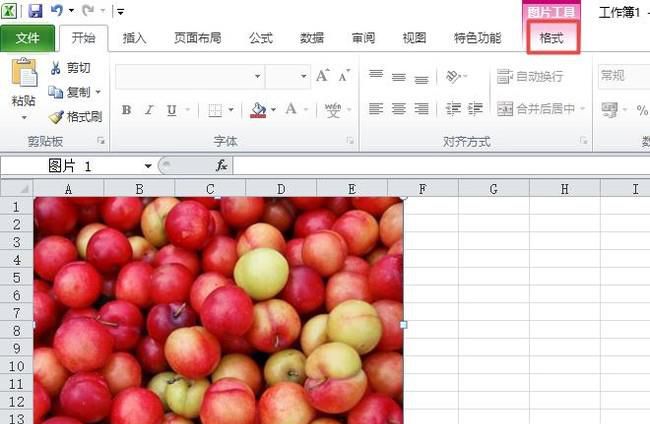Toggle Bold formatting

pyautogui.click(x=126, y=110)
